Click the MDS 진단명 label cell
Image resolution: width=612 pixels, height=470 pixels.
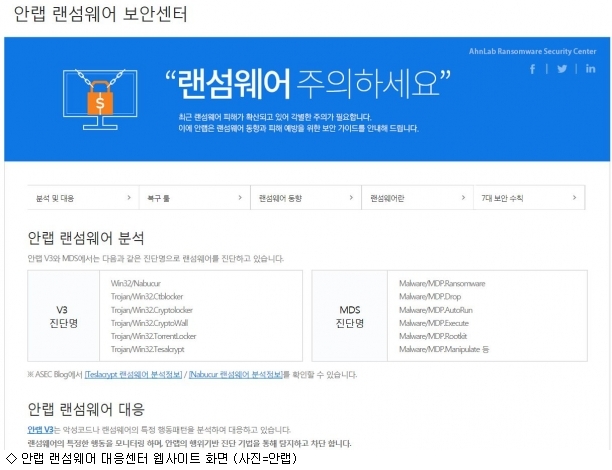tap(350, 316)
